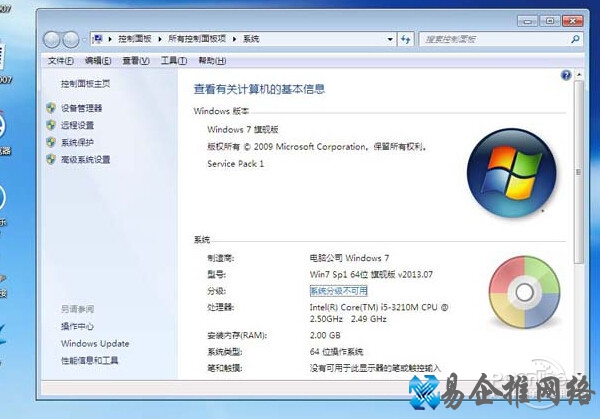The image size is (600, 419).
Task: Expand breadcrumb arrow before 控制面板
Action: 110,39
